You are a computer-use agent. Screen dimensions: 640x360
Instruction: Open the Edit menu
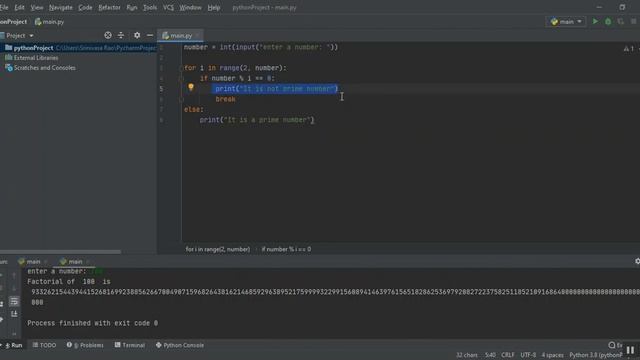click(x=19, y=7)
